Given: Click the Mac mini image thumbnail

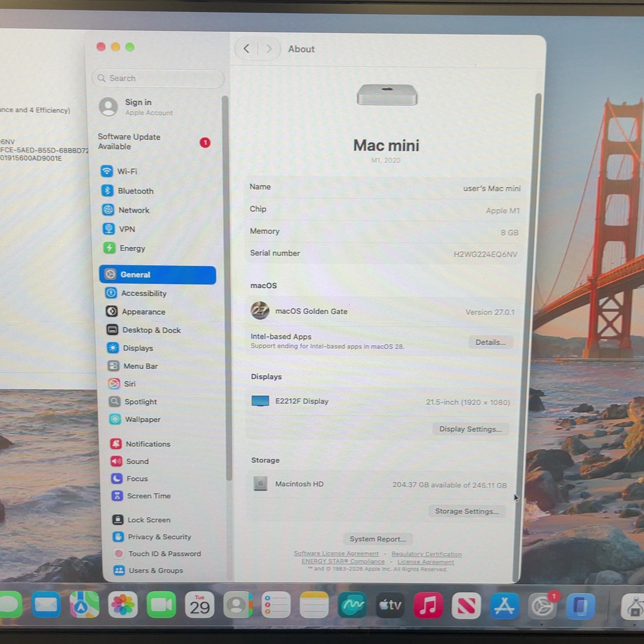Looking at the screenshot, I should [x=387, y=94].
